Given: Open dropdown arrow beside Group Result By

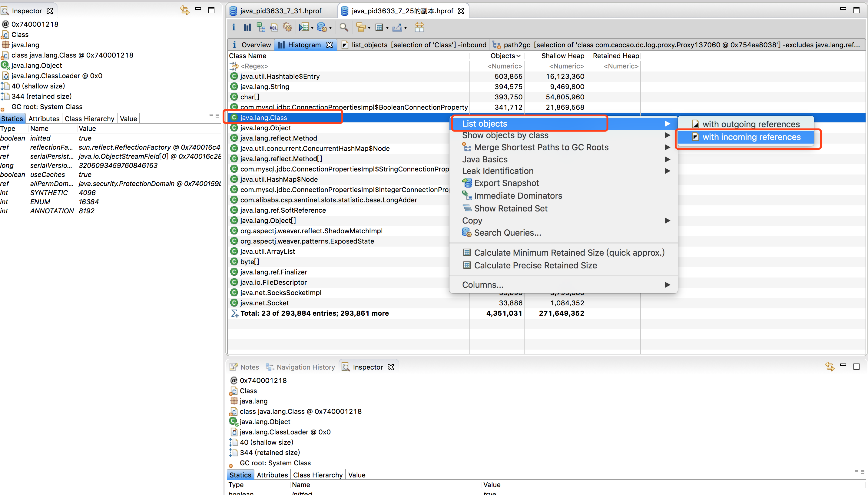Looking at the screenshot, I should (x=369, y=28).
